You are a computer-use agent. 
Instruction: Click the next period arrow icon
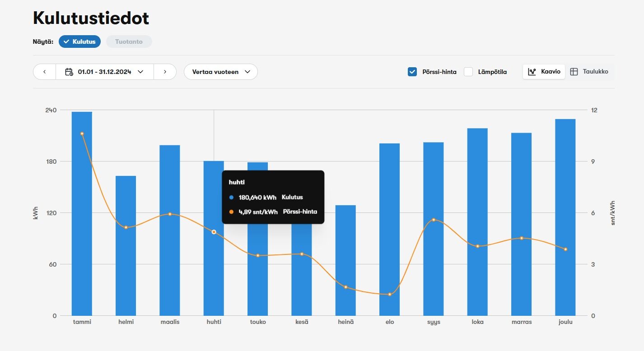165,72
